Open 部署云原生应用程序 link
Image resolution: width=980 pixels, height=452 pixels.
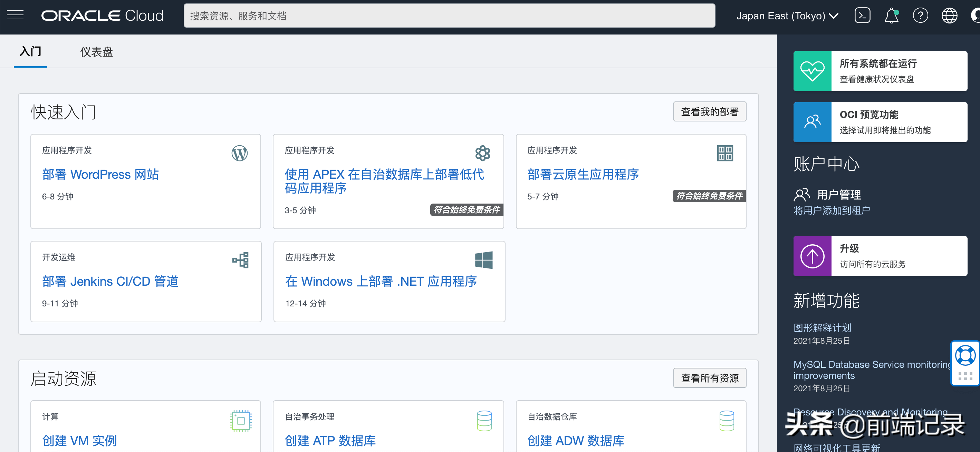(x=583, y=174)
